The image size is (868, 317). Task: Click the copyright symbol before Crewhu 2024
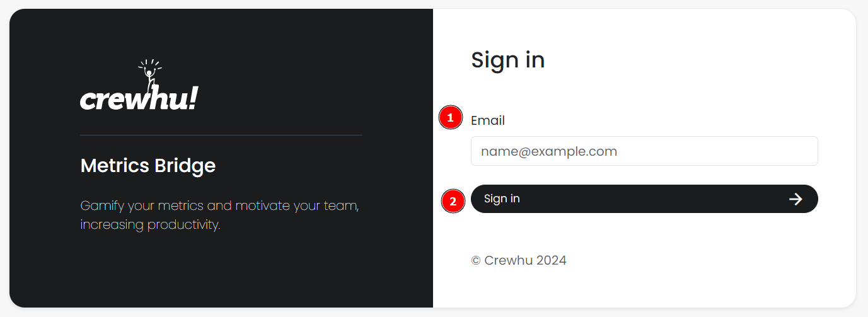pos(476,260)
